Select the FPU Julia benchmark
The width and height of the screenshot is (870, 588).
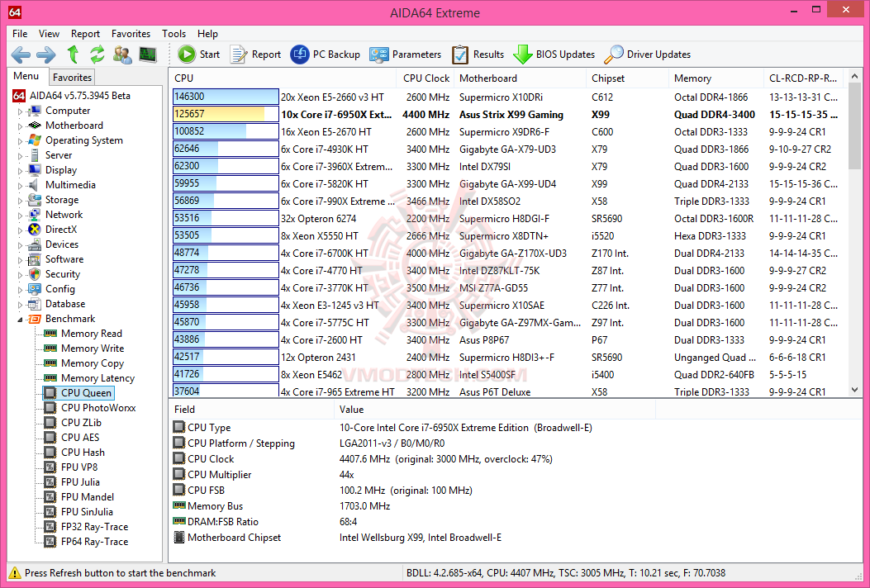click(72, 482)
